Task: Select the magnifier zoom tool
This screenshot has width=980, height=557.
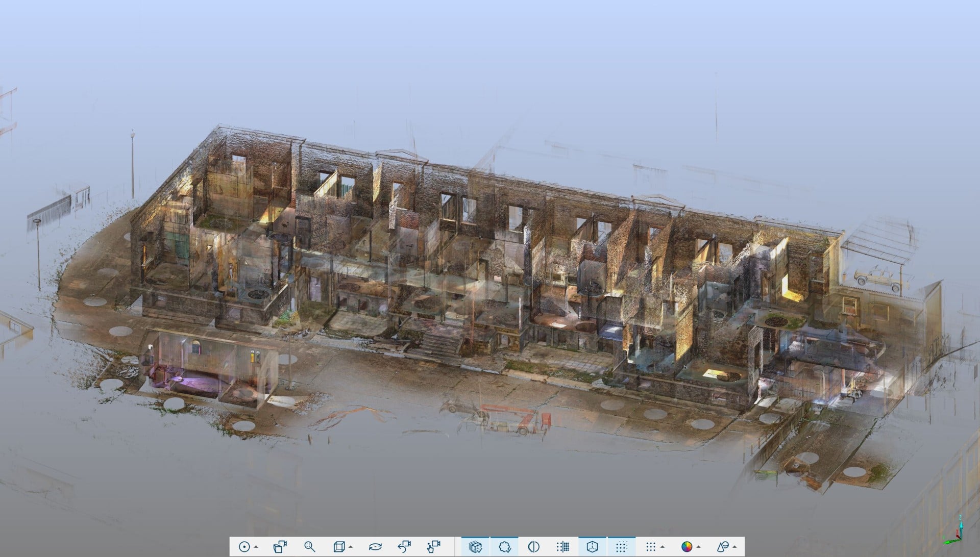Action: (309, 547)
